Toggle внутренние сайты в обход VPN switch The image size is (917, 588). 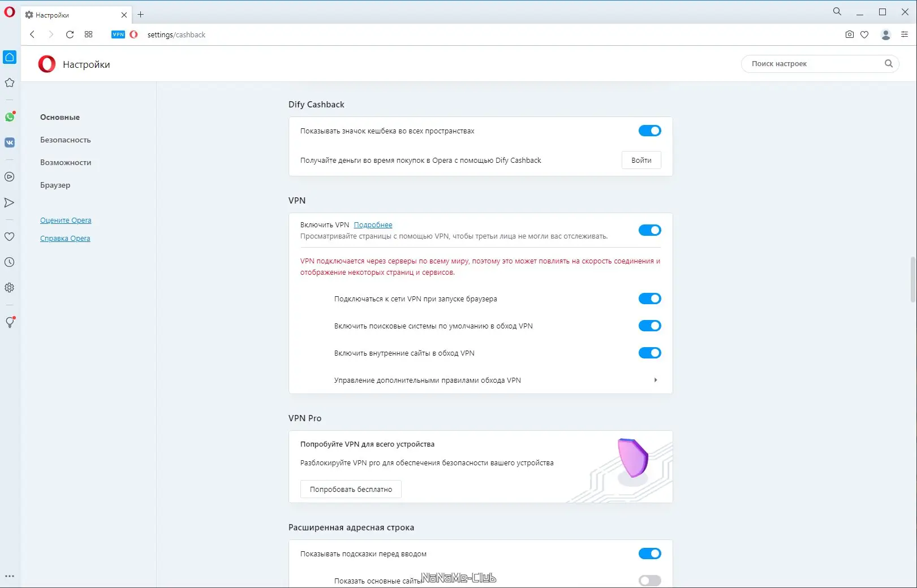(x=649, y=353)
